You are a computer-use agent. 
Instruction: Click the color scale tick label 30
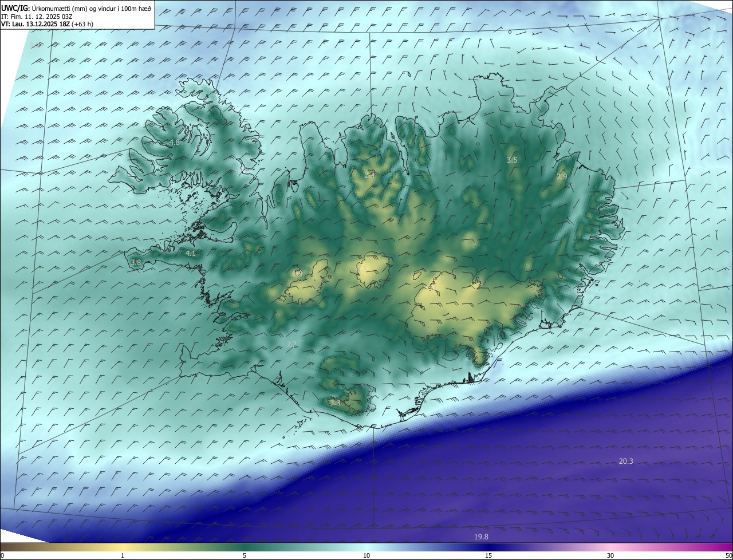click(610, 555)
